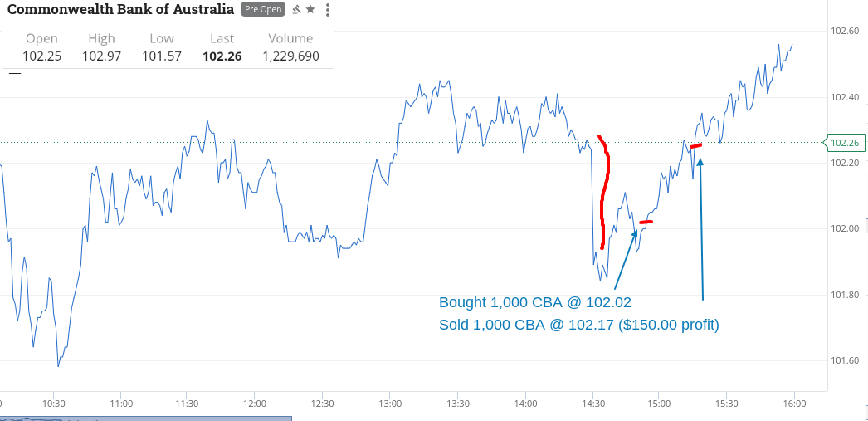Click the small dash legend marker under Open
Image resolution: width=868 pixels, height=421 pixels.
pos(15,73)
